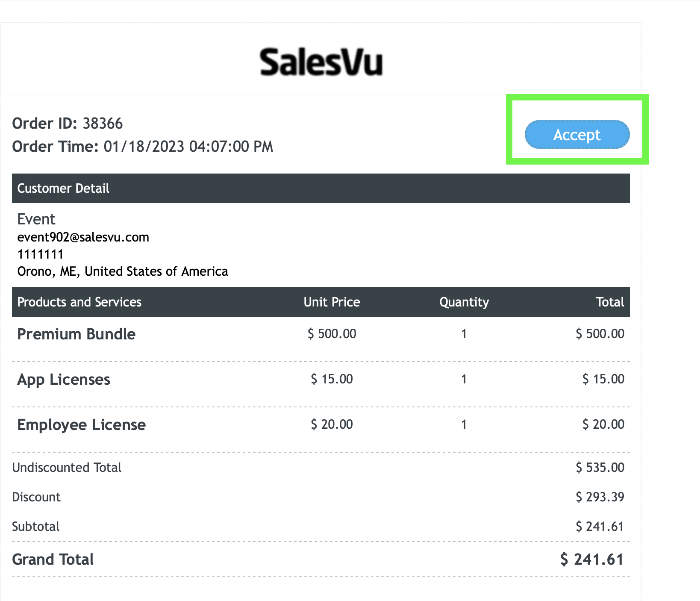
Task: Click the blue Accept button
Action: coord(577,135)
